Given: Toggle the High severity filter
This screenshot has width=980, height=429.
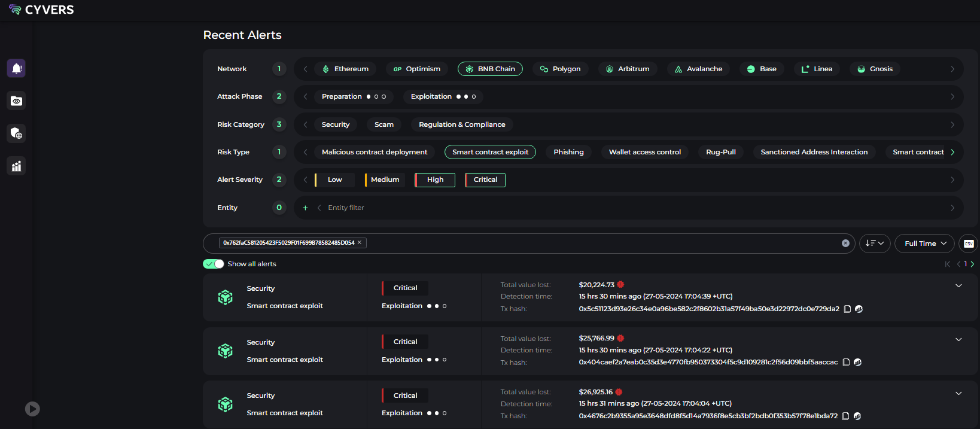Looking at the screenshot, I should point(435,179).
